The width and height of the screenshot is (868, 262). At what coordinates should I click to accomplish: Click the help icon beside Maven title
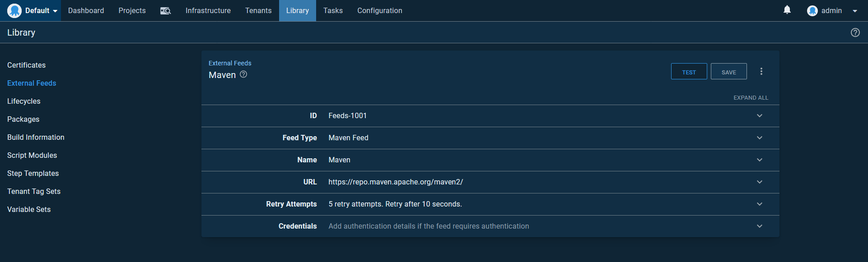(x=243, y=74)
